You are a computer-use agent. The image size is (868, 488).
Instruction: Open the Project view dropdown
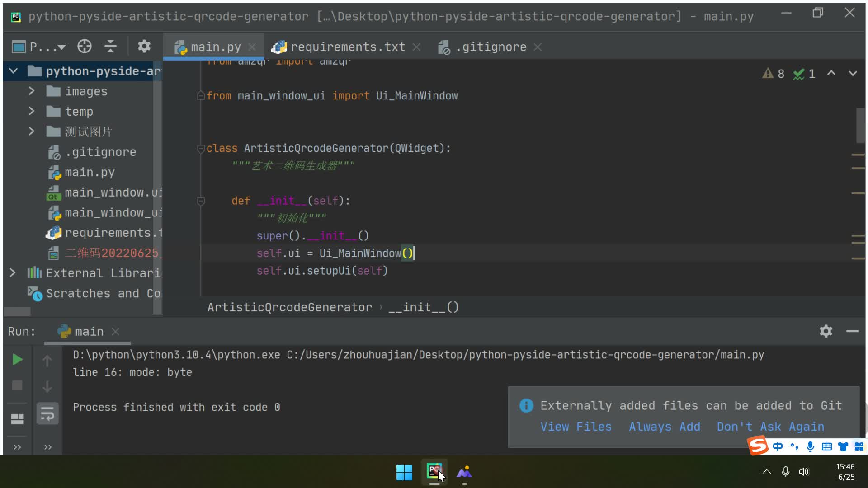point(62,47)
